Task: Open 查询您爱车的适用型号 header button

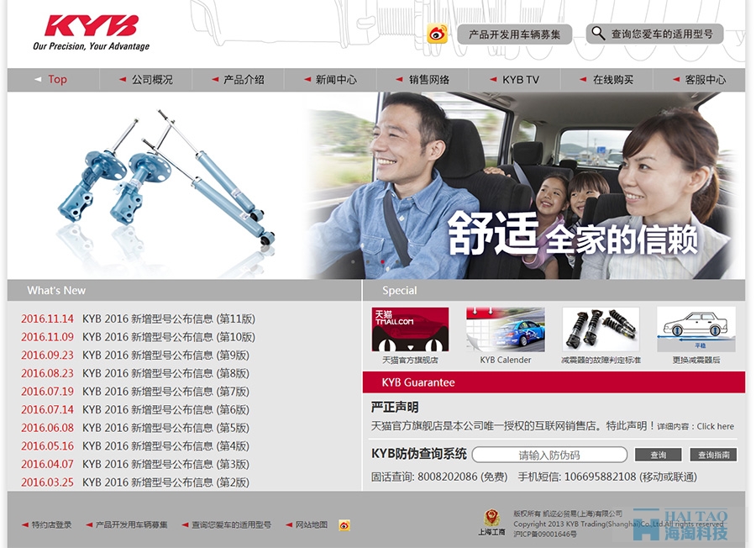Action: point(654,34)
